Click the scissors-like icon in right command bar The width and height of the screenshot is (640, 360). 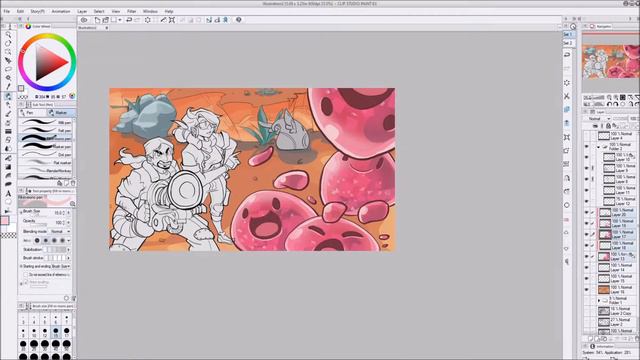tap(567, 96)
